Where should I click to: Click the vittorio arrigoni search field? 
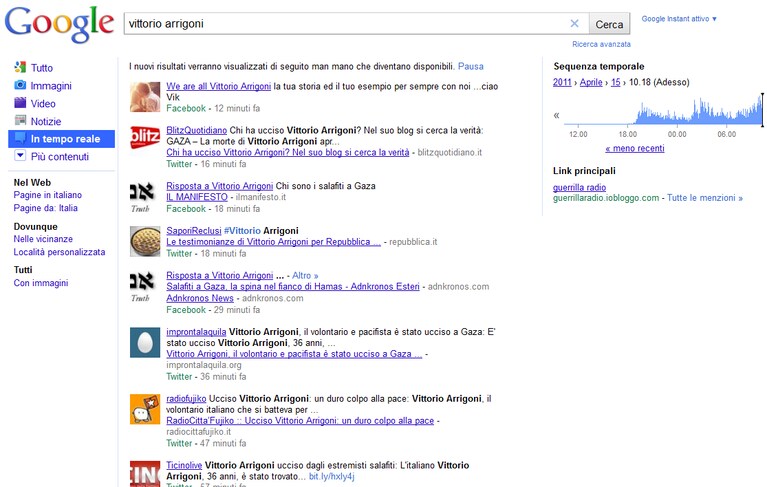pos(346,23)
